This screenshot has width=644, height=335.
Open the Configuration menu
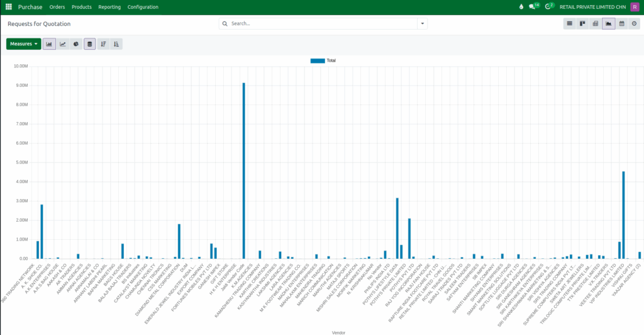[x=143, y=7]
